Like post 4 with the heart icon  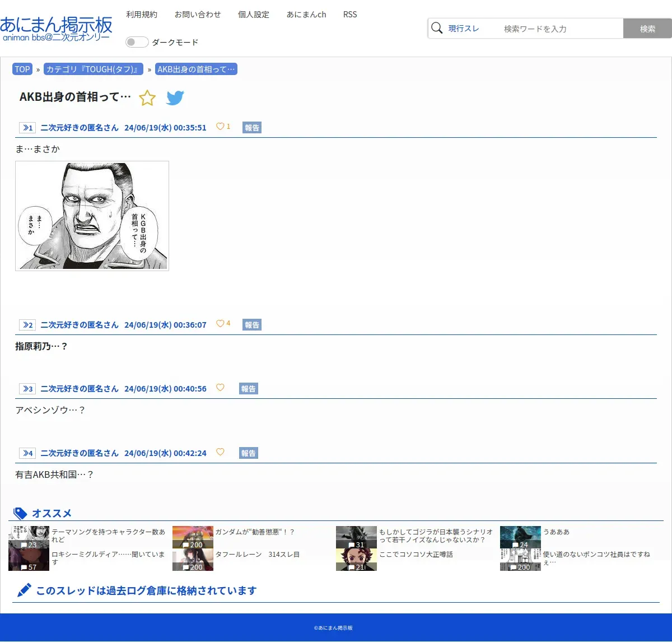(x=220, y=452)
